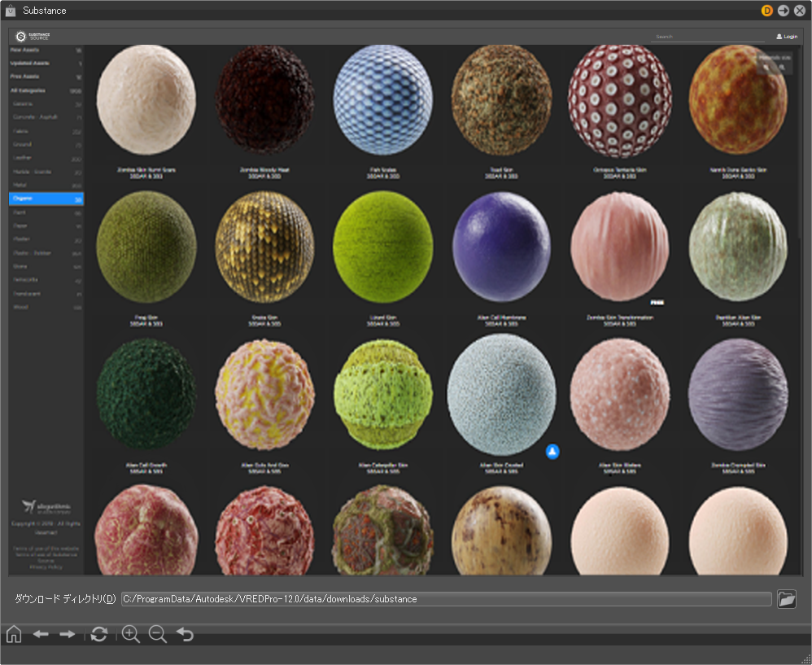Open the blue Fish Scales material

(x=383, y=100)
